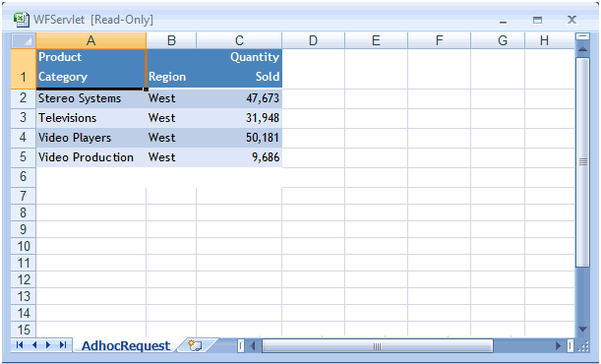This screenshot has height=364, width=601.
Task: Click the Excel file icon in title bar
Action: (x=22, y=20)
